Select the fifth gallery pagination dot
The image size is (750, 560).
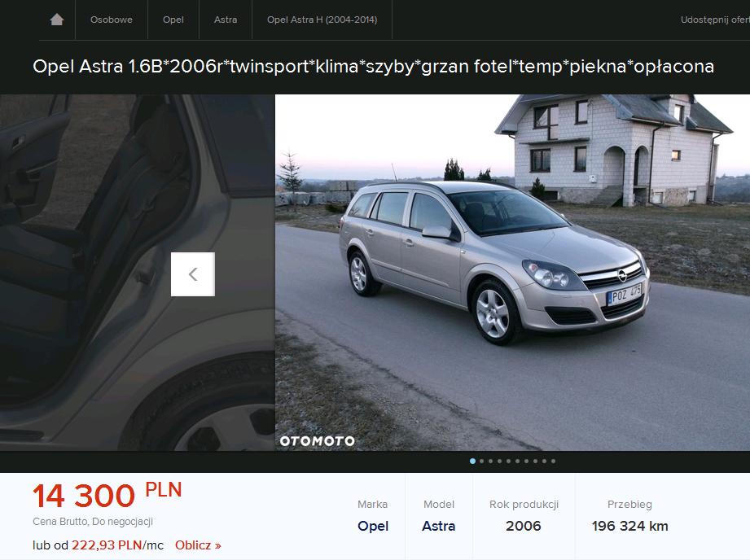(508, 461)
